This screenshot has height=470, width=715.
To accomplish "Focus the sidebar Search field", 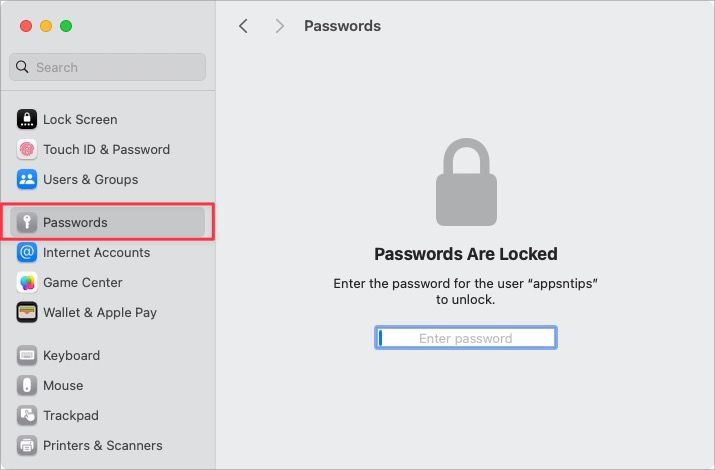I will coord(108,67).
